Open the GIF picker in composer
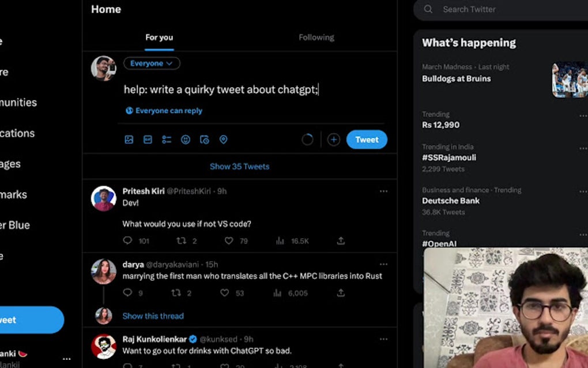Screen dimensions: 588x368 point(148,140)
